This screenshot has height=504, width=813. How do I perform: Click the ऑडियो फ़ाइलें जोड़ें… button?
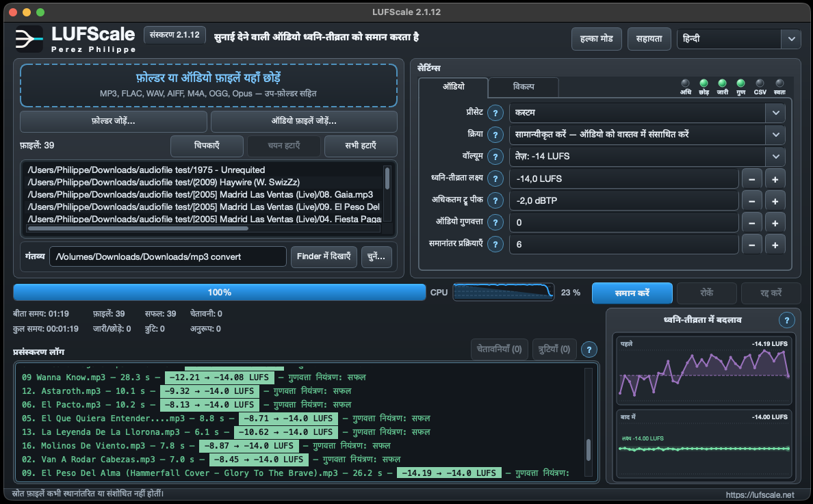pos(304,121)
